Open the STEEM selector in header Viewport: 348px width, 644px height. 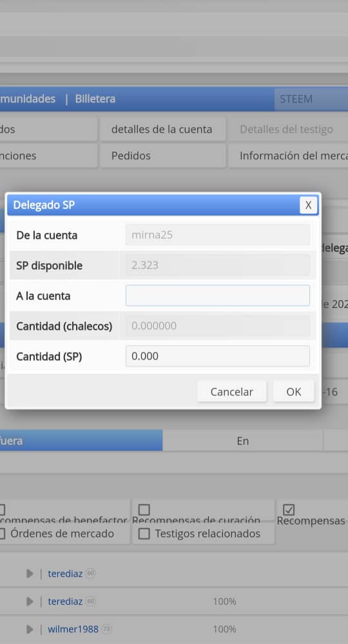(x=311, y=99)
